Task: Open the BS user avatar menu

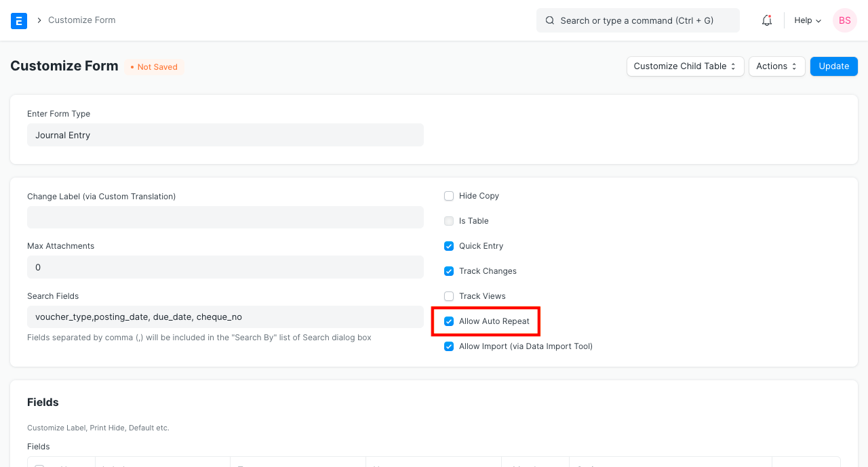Action: pos(844,20)
